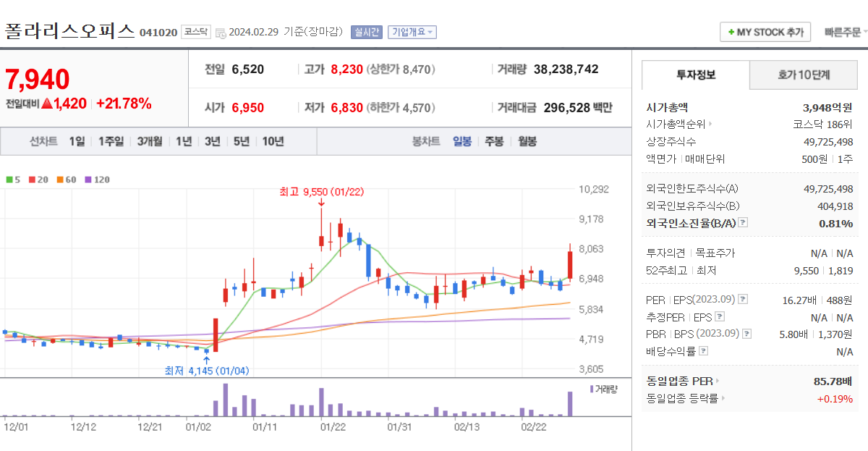Click the MY STOCK 추가 button
The image size is (868, 451).
(765, 32)
